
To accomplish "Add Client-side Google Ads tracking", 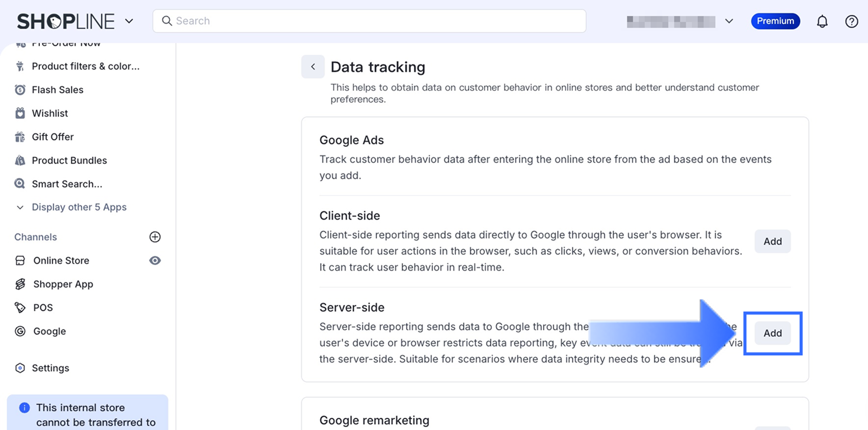I will (x=773, y=242).
